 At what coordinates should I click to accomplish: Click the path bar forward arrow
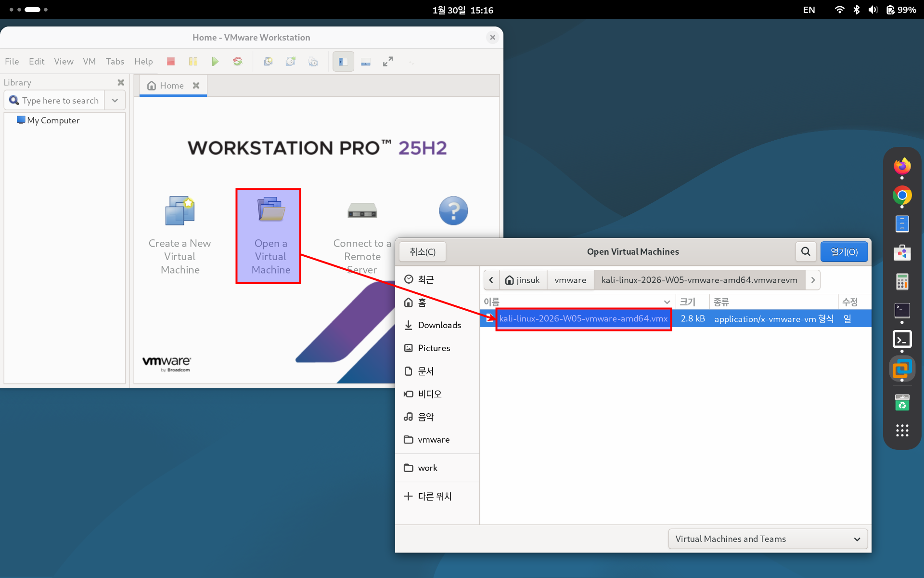coord(813,280)
